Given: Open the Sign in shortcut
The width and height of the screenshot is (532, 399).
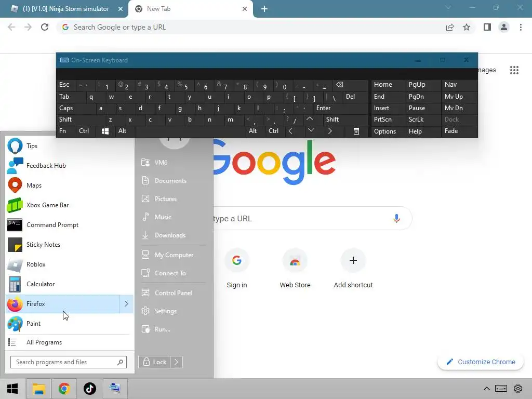Looking at the screenshot, I should click(237, 269).
